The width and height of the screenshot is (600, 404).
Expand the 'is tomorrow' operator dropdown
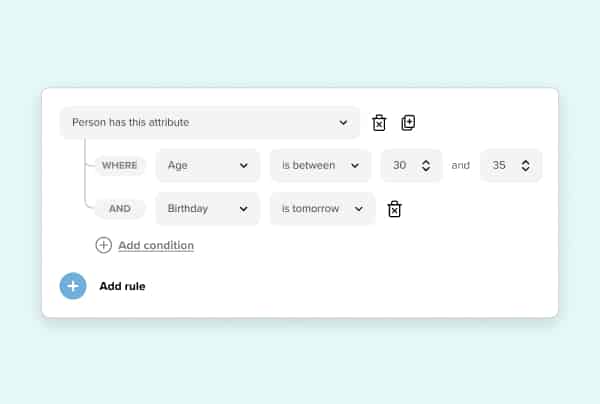[x=322, y=209]
